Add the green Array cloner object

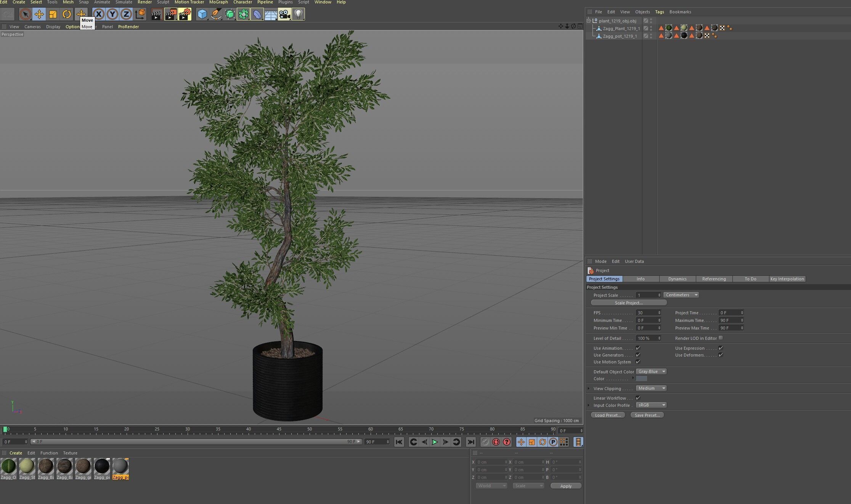(243, 14)
